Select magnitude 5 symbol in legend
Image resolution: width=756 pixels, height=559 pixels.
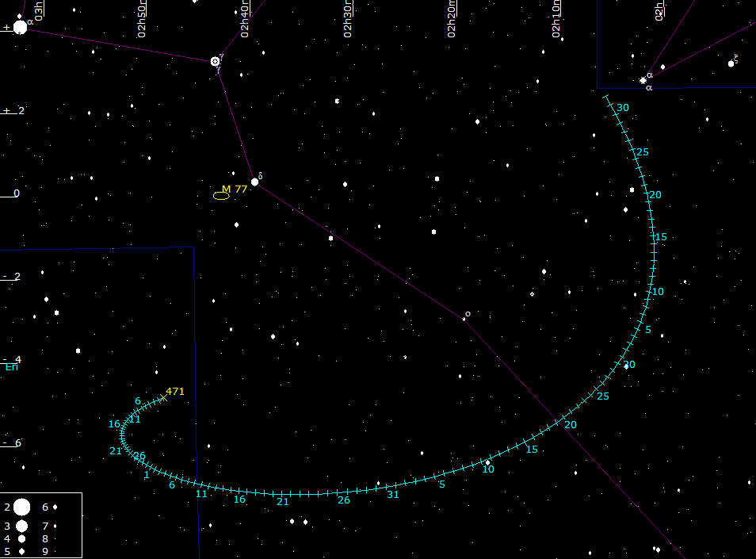tap(21, 551)
